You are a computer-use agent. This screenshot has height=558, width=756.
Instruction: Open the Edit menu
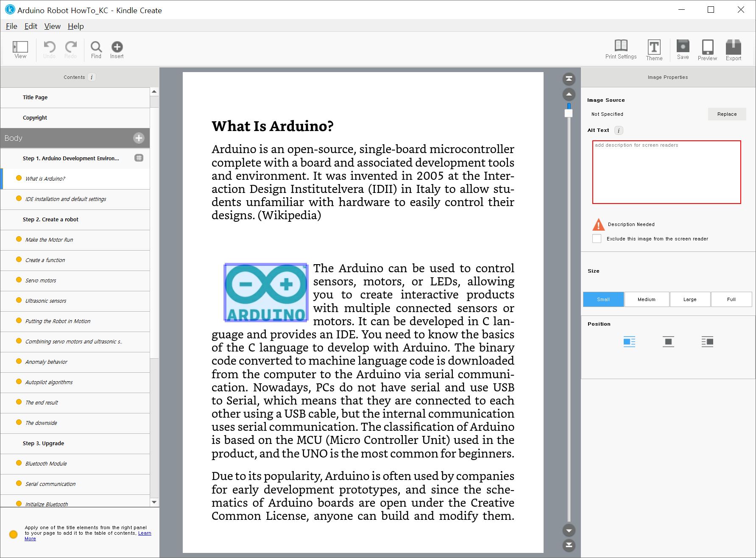coord(31,26)
